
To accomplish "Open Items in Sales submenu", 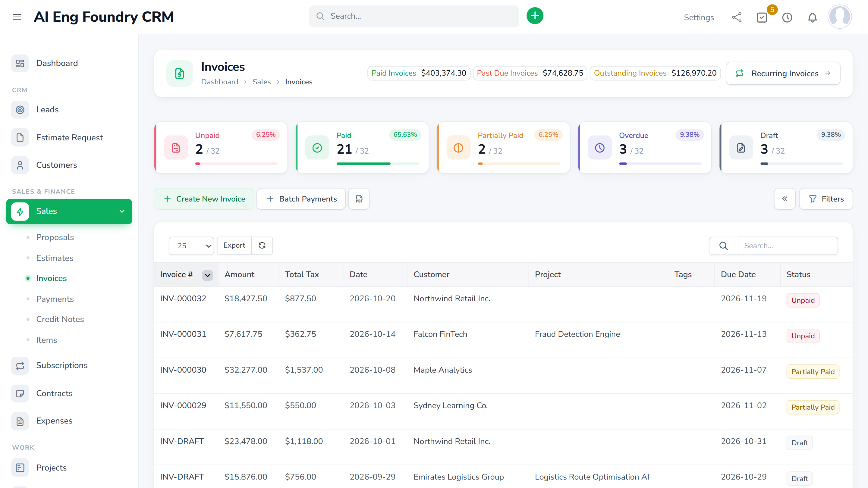I will point(46,340).
